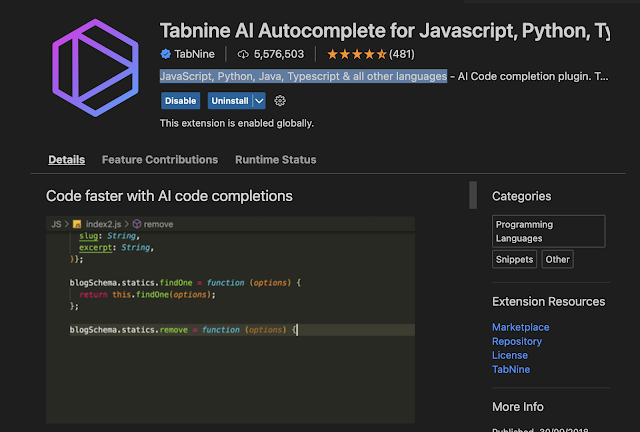Image resolution: width=640 pixels, height=432 pixels.
Task: Click the code completion demo image
Action: pos(230,320)
